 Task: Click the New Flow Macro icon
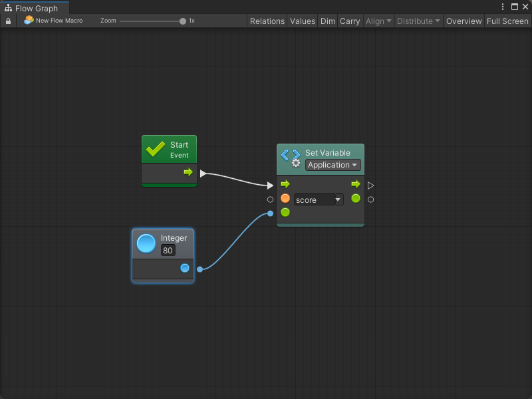click(x=29, y=21)
